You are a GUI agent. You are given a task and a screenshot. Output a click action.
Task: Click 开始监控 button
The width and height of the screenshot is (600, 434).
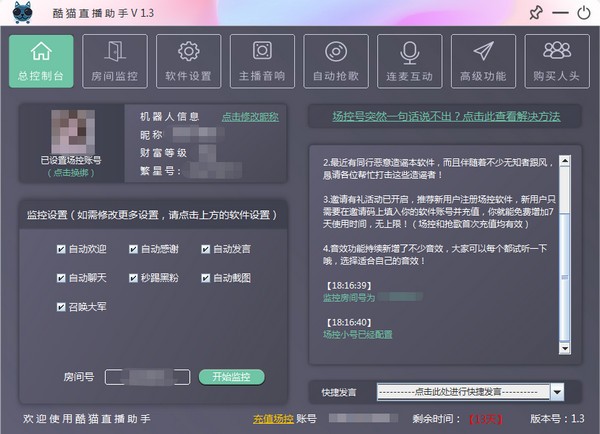(232, 377)
